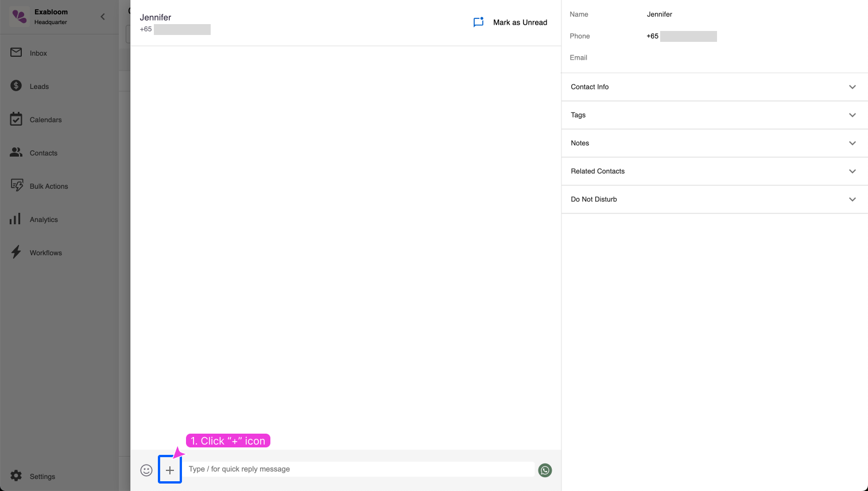Open Workflows in the sidebar
The image size is (868, 491).
(x=45, y=252)
